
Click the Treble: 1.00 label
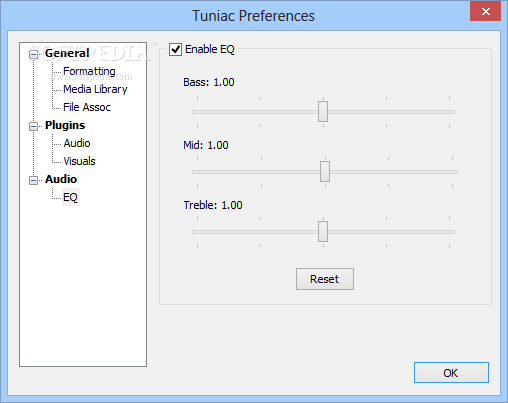[213, 205]
